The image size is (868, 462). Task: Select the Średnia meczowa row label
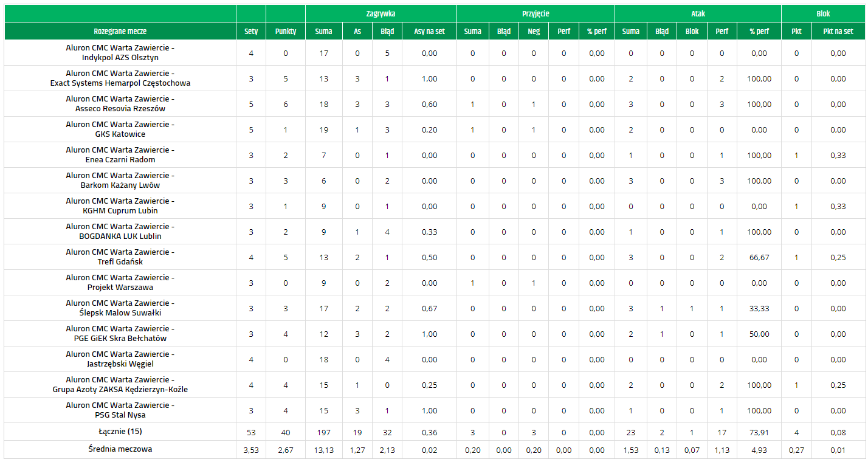120,449
